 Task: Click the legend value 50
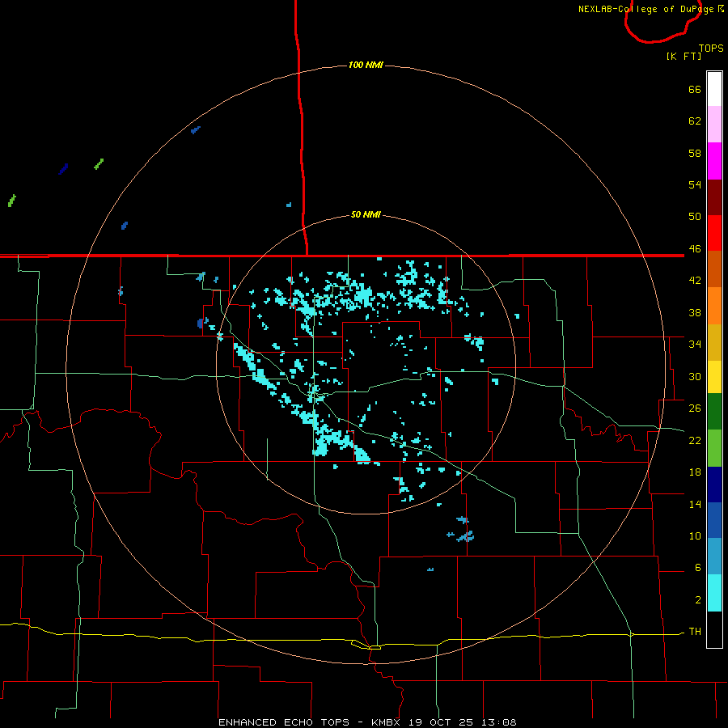click(x=695, y=216)
